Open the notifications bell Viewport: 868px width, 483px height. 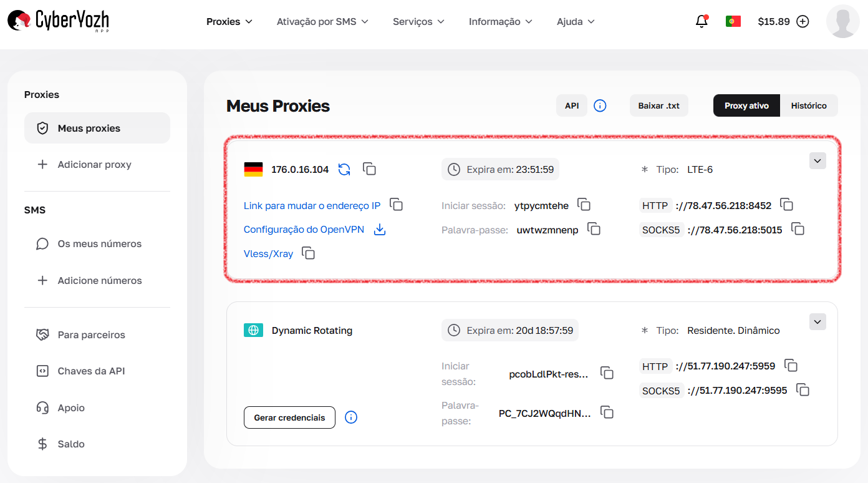(x=702, y=21)
